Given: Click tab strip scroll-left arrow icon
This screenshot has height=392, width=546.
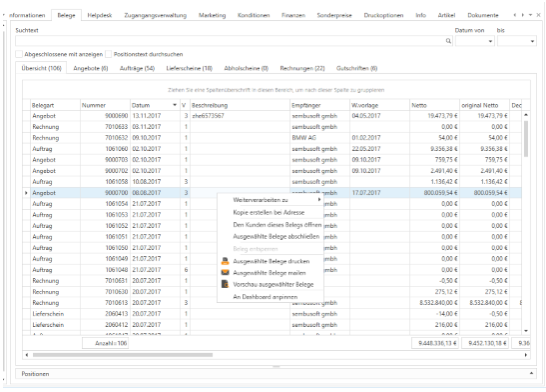Looking at the screenshot, I should click(515, 15).
